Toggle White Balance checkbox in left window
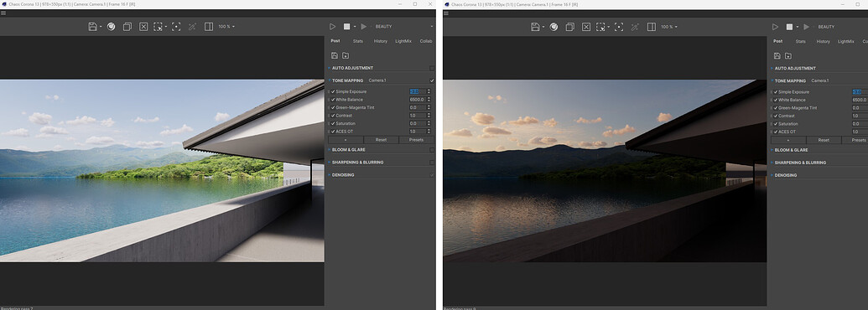 click(333, 100)
